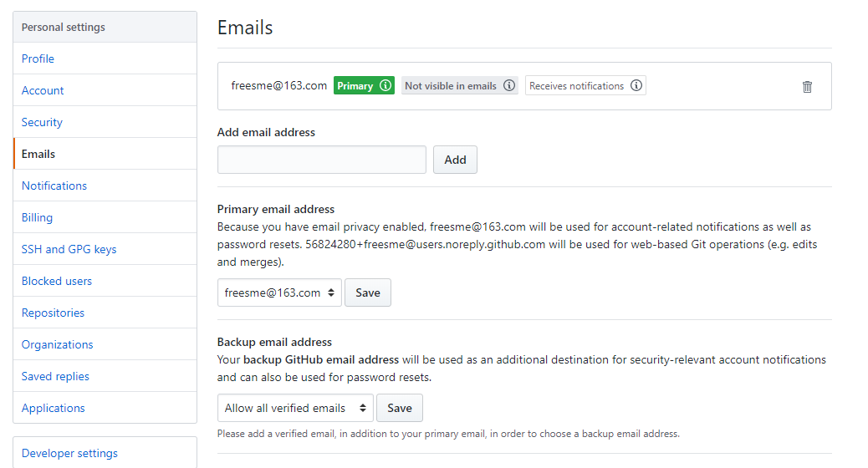Open the Allow all verified emails dropdown
This screenshot has width=868, height=468.
(296, 409)
